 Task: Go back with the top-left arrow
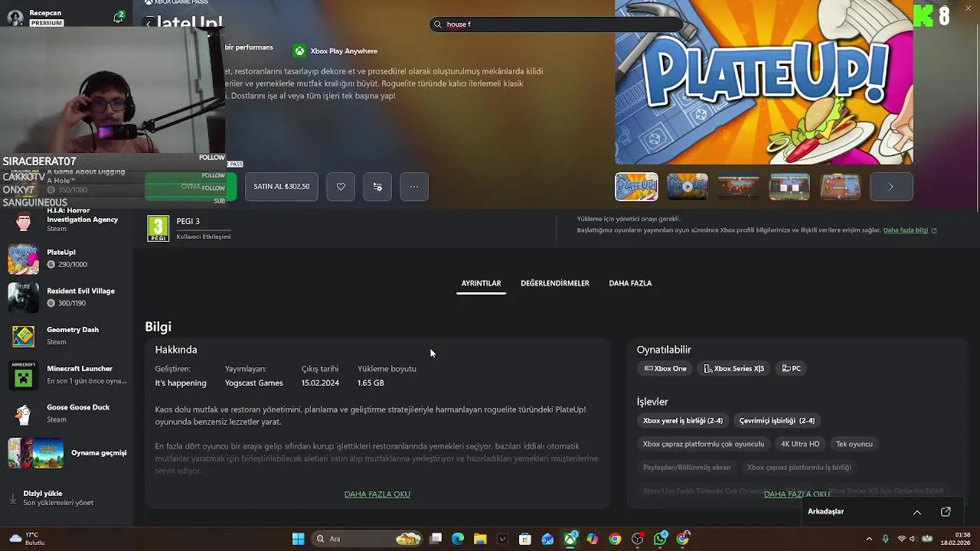[x=149, y=24]
